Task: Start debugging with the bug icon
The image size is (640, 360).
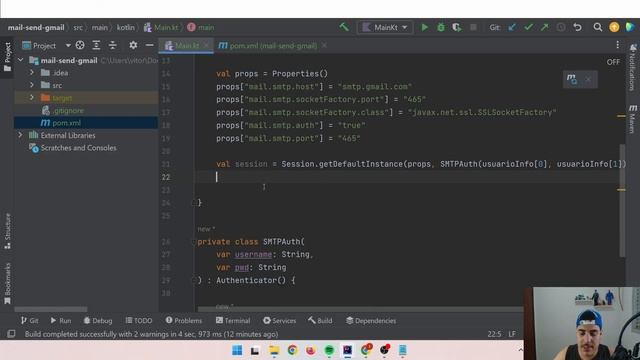Action: coord(441,27)
